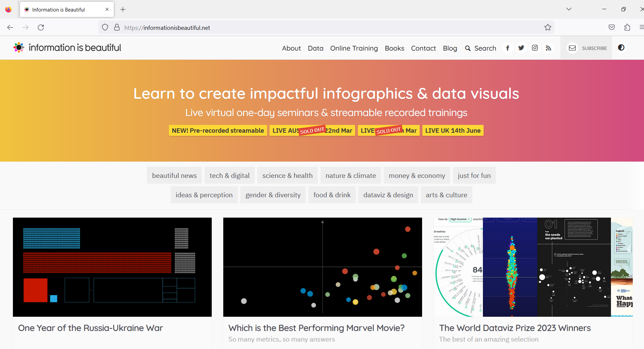
Task: Toggle the bookmark star in address bar
Action: point(547,27)
